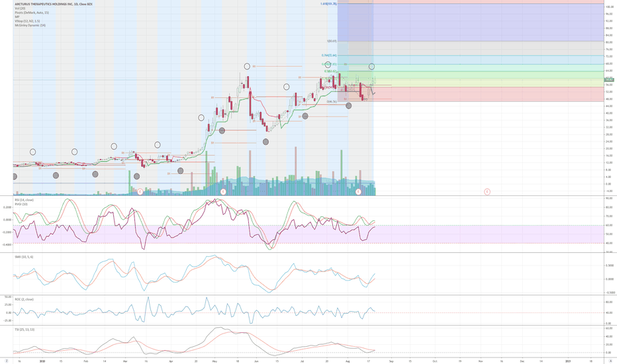Select the 0(46.56) Fibonacci level label

[332, 101]
